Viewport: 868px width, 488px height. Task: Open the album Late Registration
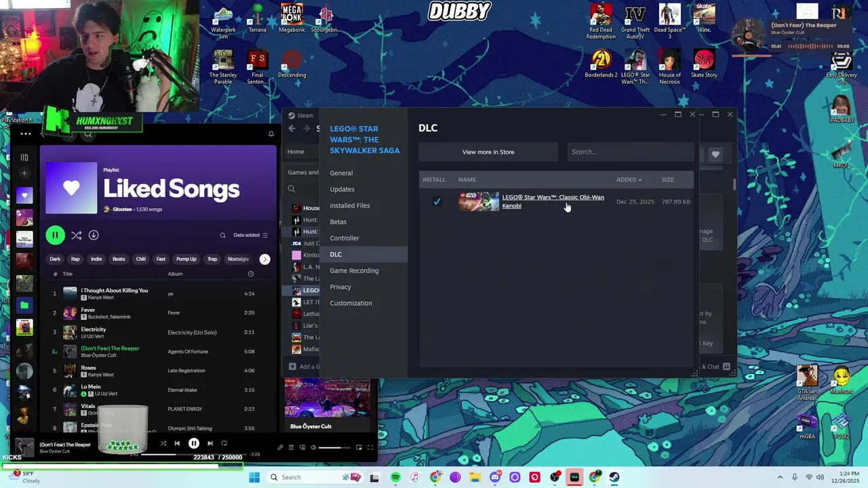tap(186, 371)
